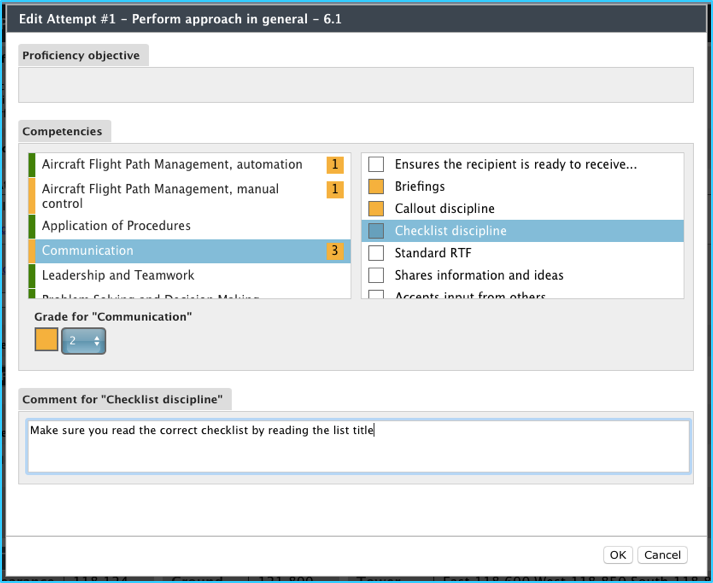Select 'Shares information and ideas' item text

pyautogui.click(x=479, y=275)
